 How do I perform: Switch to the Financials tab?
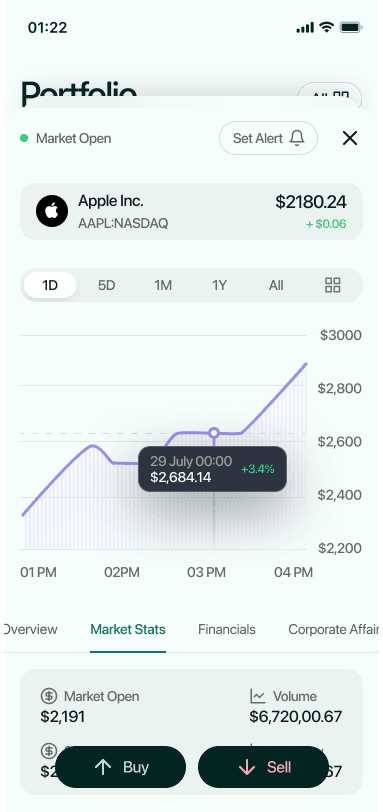coord(227,629)
